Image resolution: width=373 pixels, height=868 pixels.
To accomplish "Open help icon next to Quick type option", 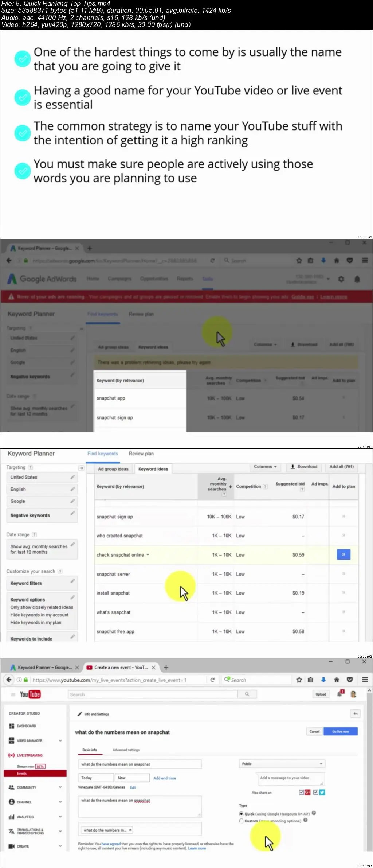I will coord(314,813).
